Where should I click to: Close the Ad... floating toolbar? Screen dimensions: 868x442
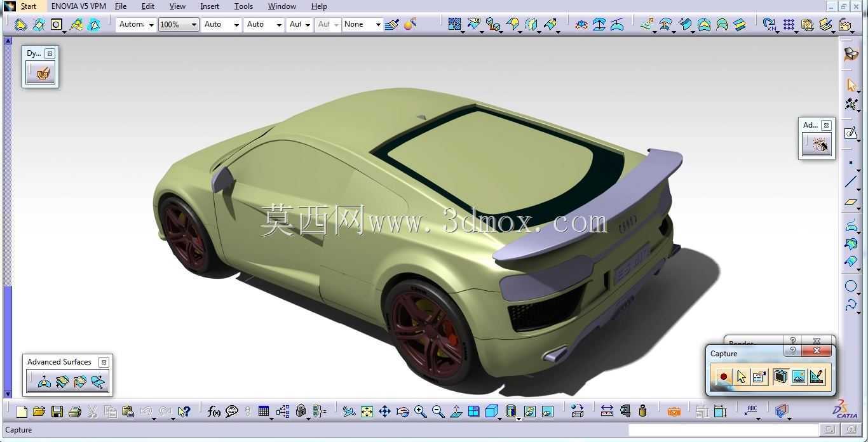826,125
